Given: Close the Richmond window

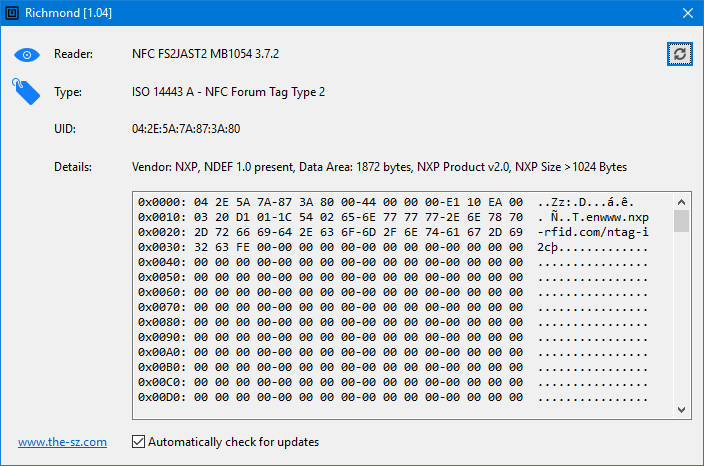Looking at the screenshot, I should [687, 13].
